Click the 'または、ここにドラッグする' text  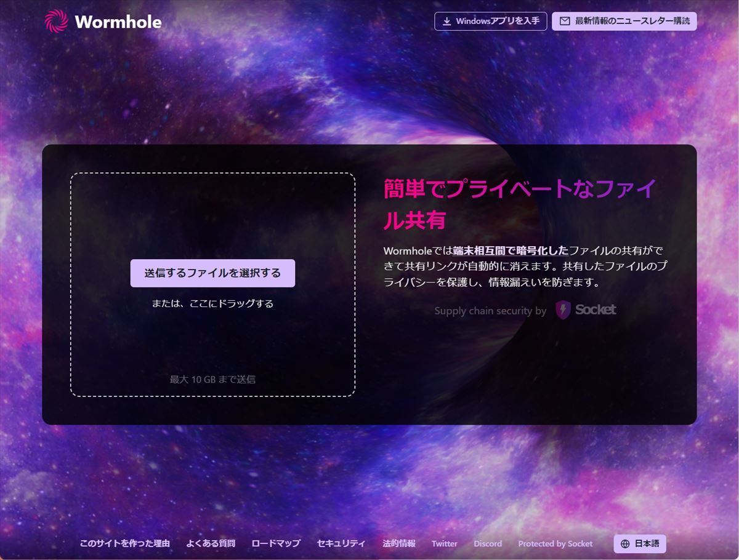point(212,303)
